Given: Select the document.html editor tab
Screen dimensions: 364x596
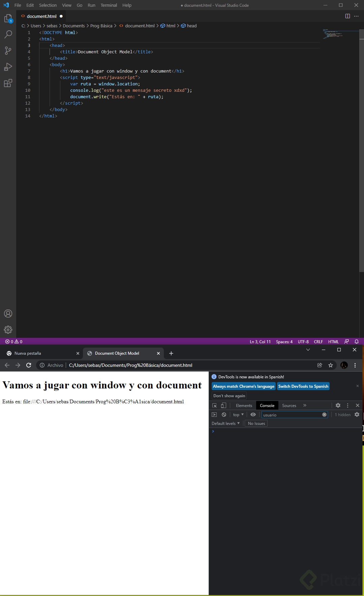Looking at the screenshot, I should coord(41,16).
